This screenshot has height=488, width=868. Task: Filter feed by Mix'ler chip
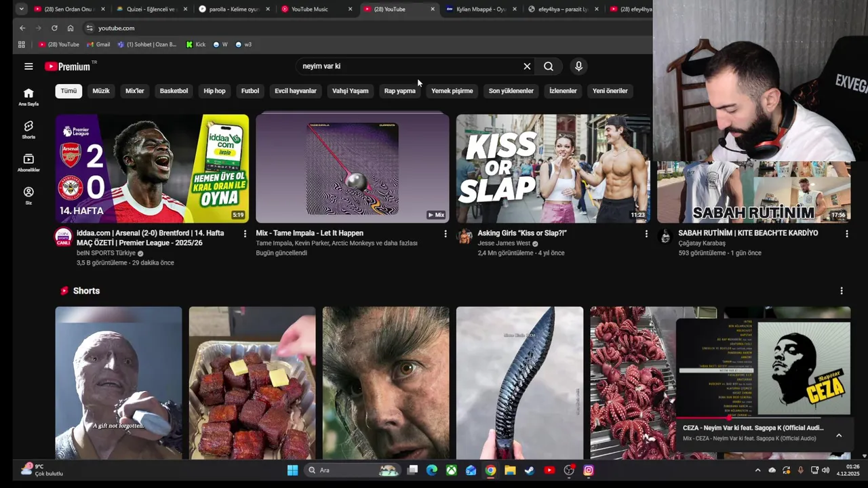click(x=135, y=91)
